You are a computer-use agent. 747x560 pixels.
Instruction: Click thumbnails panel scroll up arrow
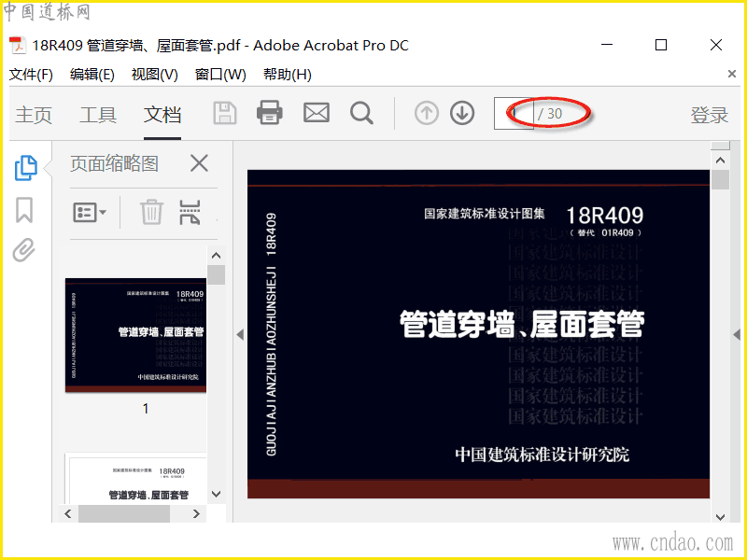pos(217,255)
